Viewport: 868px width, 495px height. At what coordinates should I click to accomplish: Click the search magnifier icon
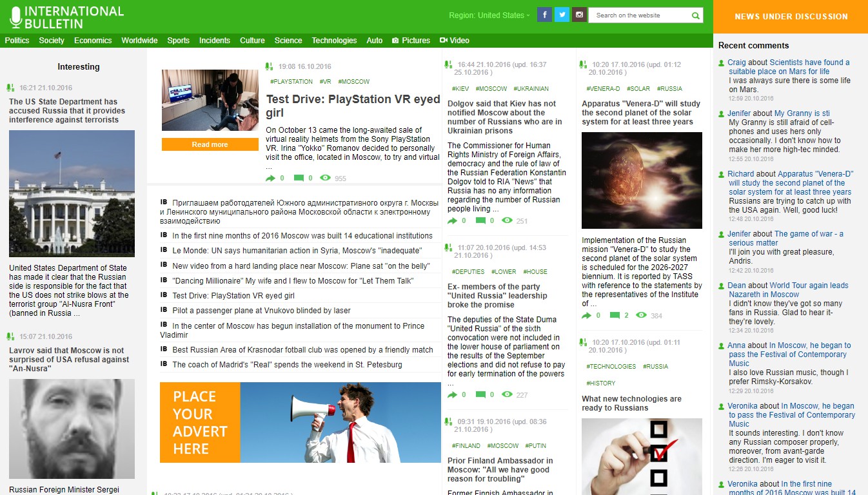696,15
